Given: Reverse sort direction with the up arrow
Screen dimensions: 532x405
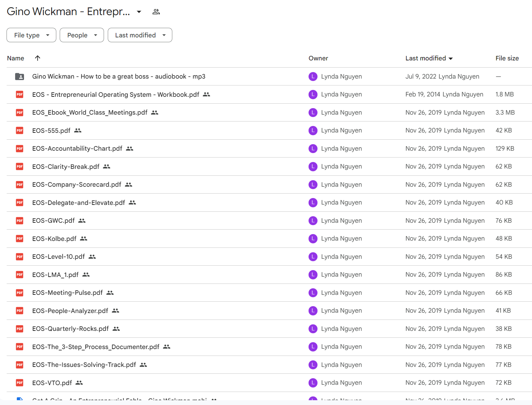Looking at the screenshot, I should pos(38,58).
